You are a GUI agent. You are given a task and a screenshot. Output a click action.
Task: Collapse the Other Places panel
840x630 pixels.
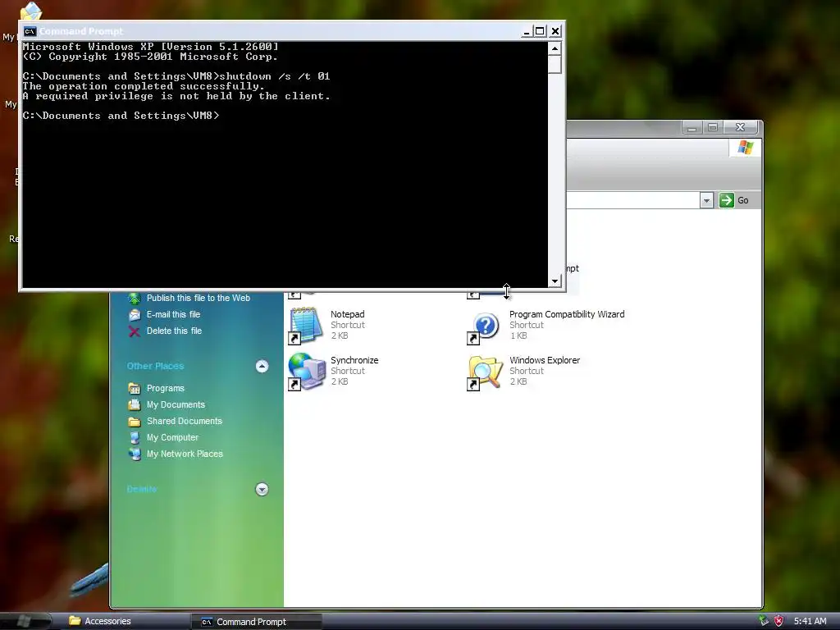(x=262, y=367)
